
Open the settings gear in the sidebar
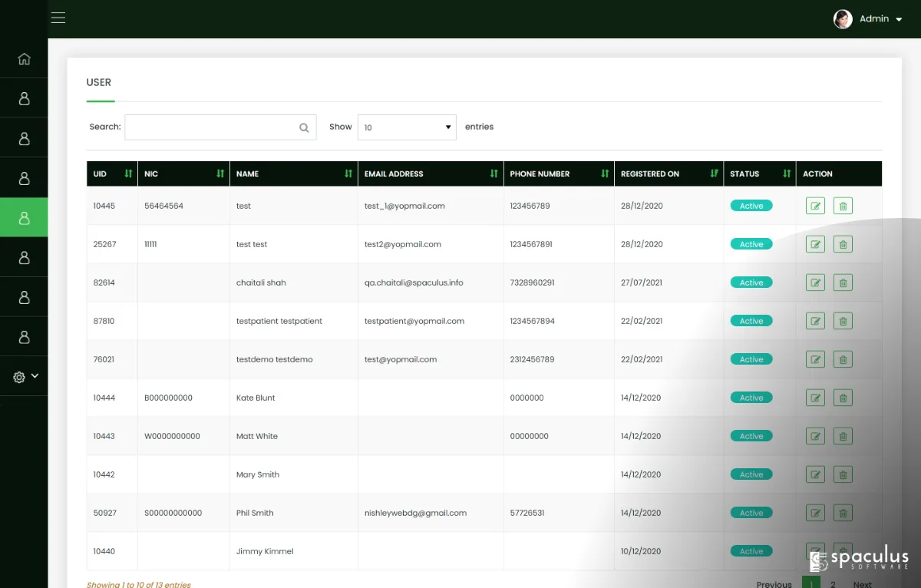pos(19,377)
